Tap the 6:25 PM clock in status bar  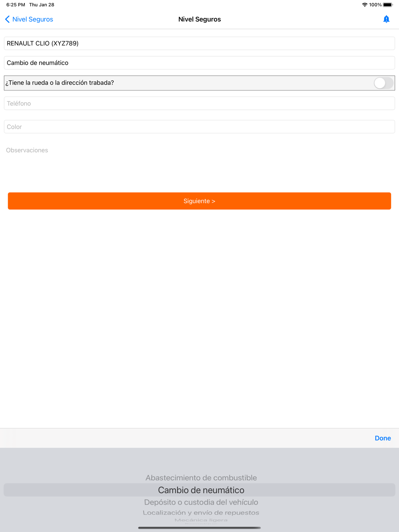pos(16,5)
